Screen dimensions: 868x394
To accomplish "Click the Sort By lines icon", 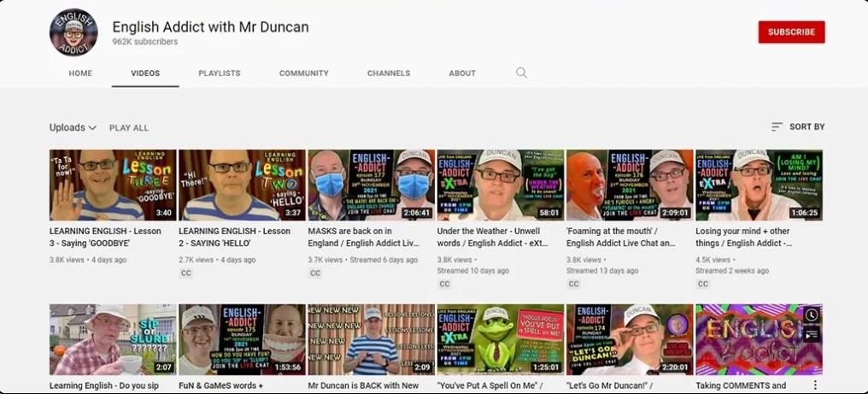I will [777, 126].
